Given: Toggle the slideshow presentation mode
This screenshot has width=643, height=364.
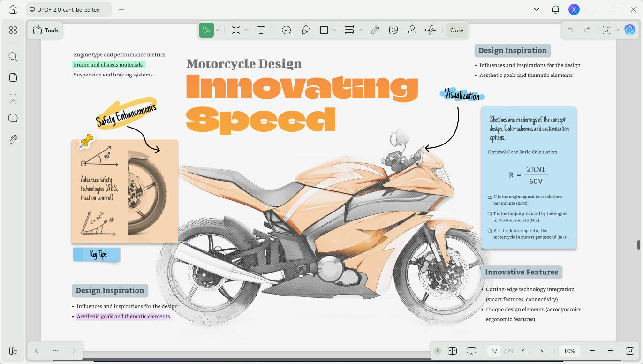Looking at the screenshot, I should (x=471, y=351).
